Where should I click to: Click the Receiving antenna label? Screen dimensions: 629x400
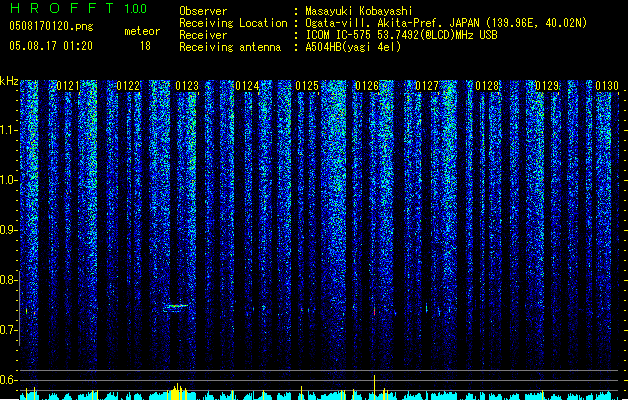[x=230, y=47]
